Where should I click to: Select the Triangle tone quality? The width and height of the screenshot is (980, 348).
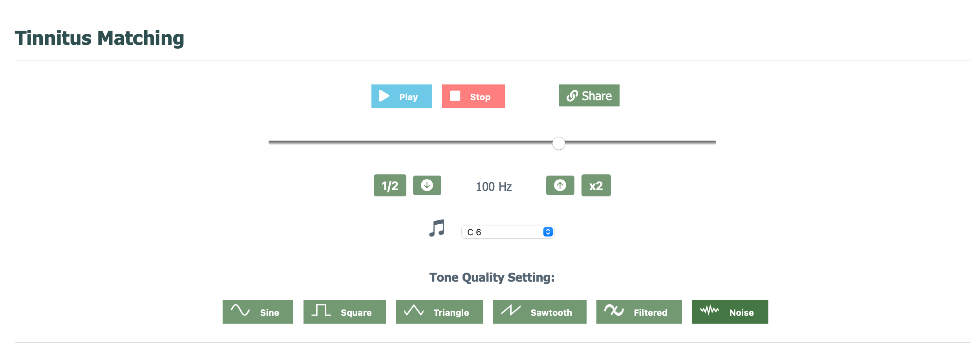pyautogui.click(x=439, y=312)
